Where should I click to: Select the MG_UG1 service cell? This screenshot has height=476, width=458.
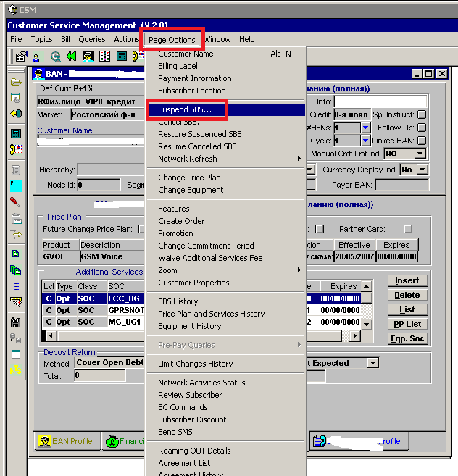coord(126,322)
